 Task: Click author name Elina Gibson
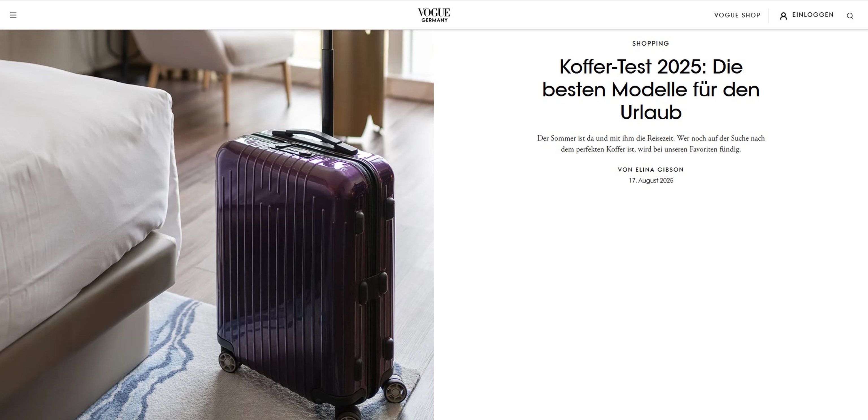pos(659,170)
